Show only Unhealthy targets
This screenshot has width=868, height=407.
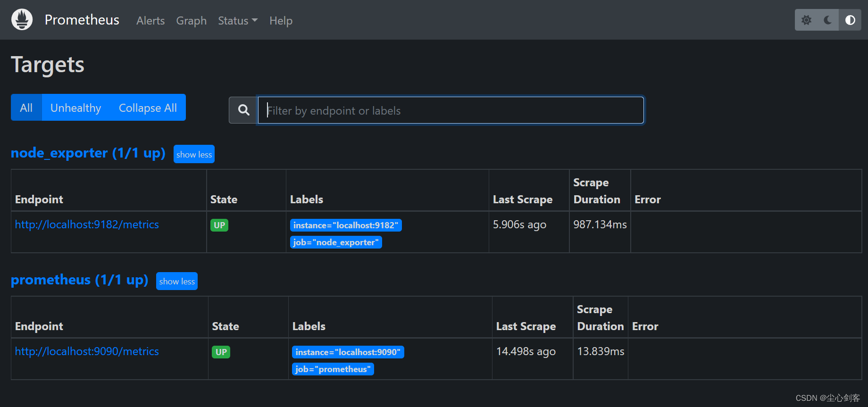tap(76, 108)
